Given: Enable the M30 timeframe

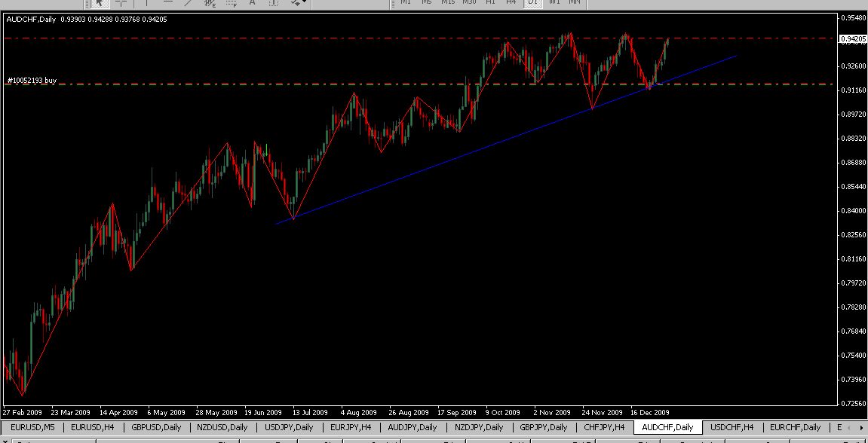Looking at the screenshot, I should point(469,3).
